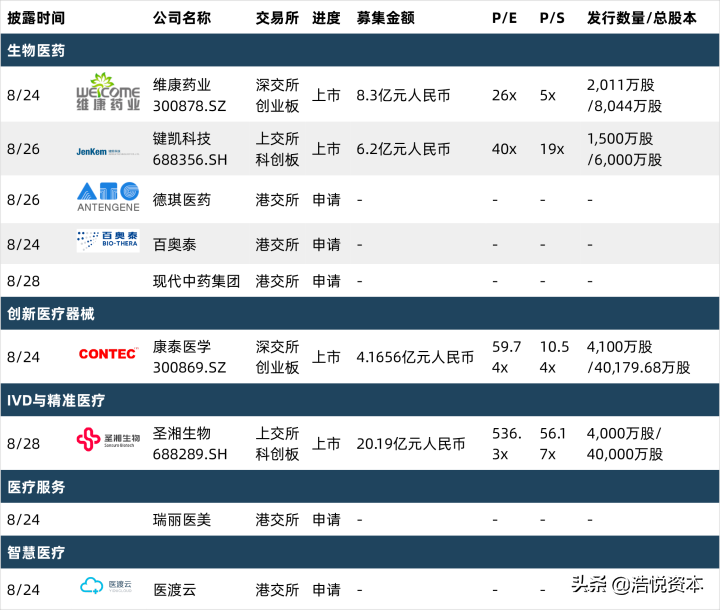
Task: Click the 募集金额 column header
Action: point(385,18)
